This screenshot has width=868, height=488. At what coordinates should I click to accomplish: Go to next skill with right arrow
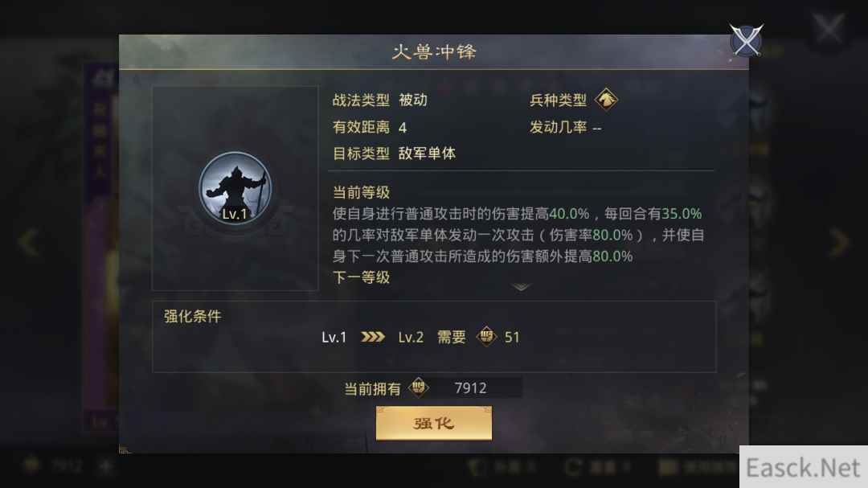(840, 241)
